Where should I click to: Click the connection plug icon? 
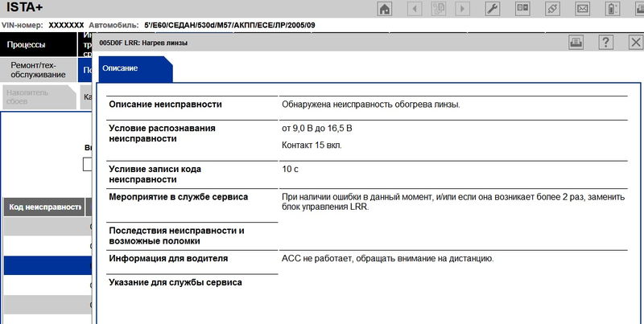coord(553,10)
